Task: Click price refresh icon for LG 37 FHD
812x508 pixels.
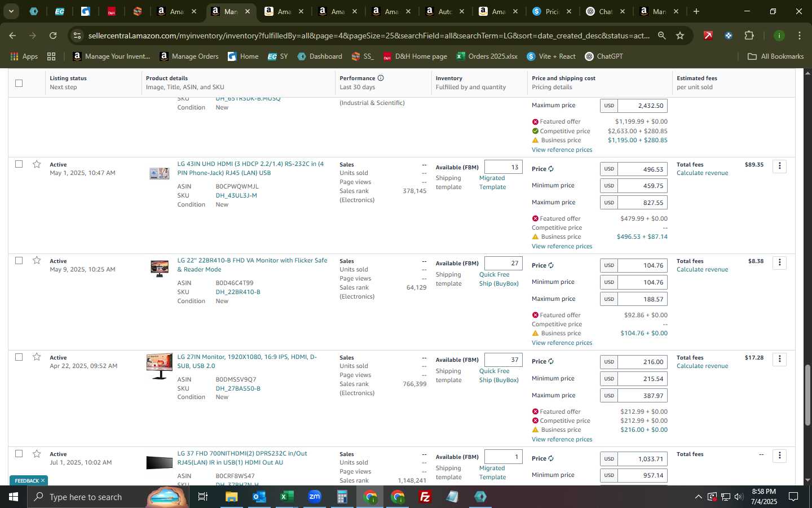Action: tap(551, 458)
